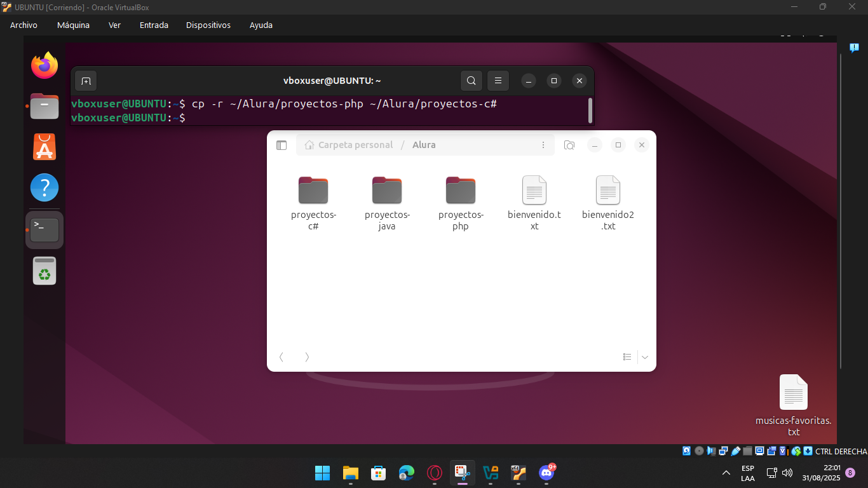Click VirtualBox display indicator icon
Image resolution: width=868 pixels, height=488 pixels.
pyautogui.click(x=760, y=451)
